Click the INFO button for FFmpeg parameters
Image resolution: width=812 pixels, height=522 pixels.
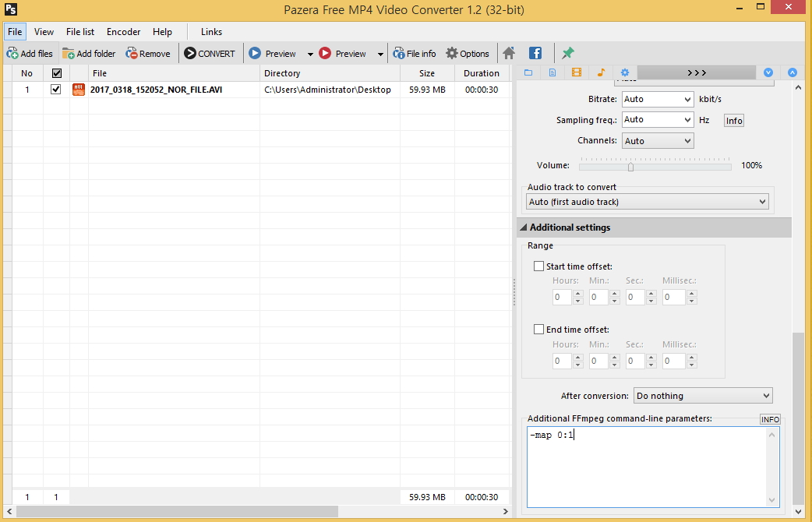(770, 419)
